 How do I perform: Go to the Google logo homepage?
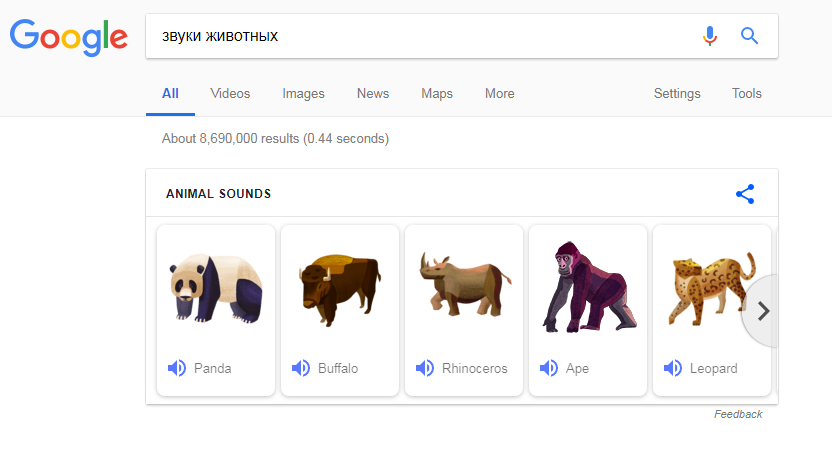[x=69, y=37]
